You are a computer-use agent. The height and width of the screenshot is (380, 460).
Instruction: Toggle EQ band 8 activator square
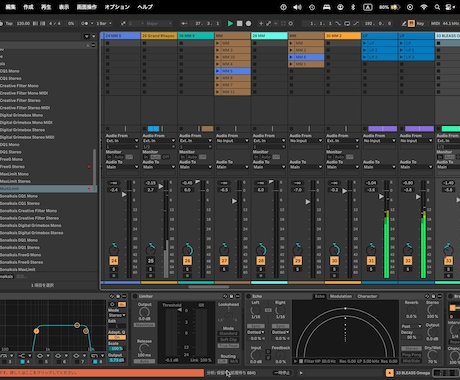(95, 362)
